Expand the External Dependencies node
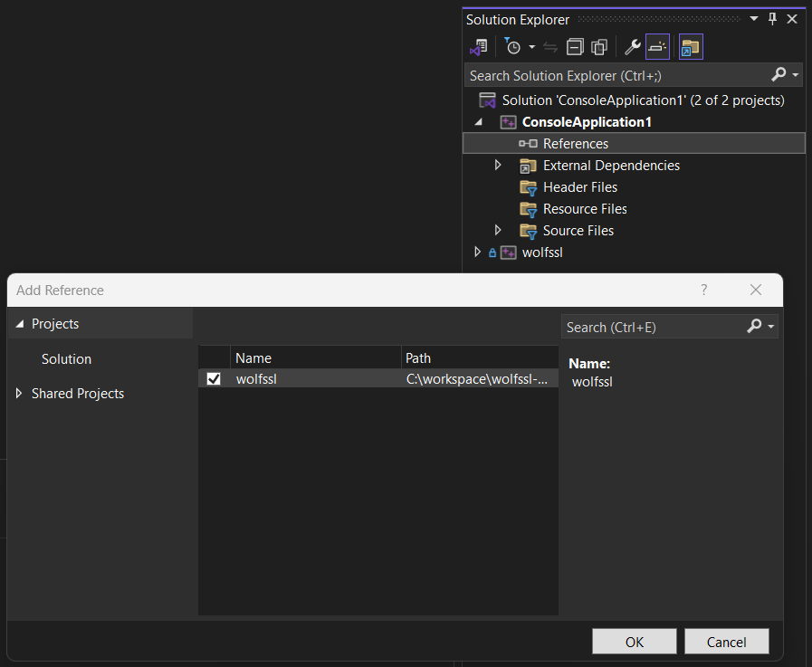Screen dimensions: 812x667 point(498,166)
